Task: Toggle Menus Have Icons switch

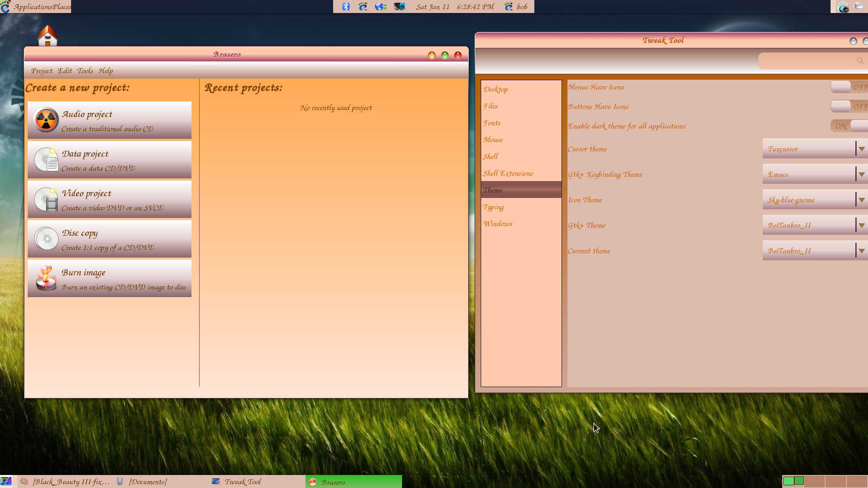Action: click(x=849, y=87)
